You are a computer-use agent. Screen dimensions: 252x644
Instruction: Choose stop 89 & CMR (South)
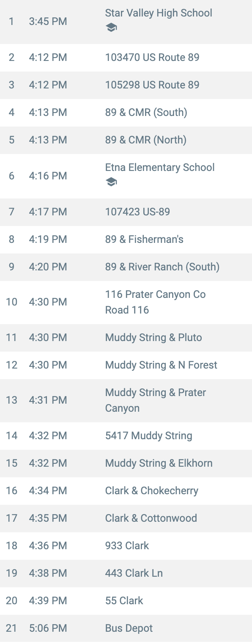point(126,112)
